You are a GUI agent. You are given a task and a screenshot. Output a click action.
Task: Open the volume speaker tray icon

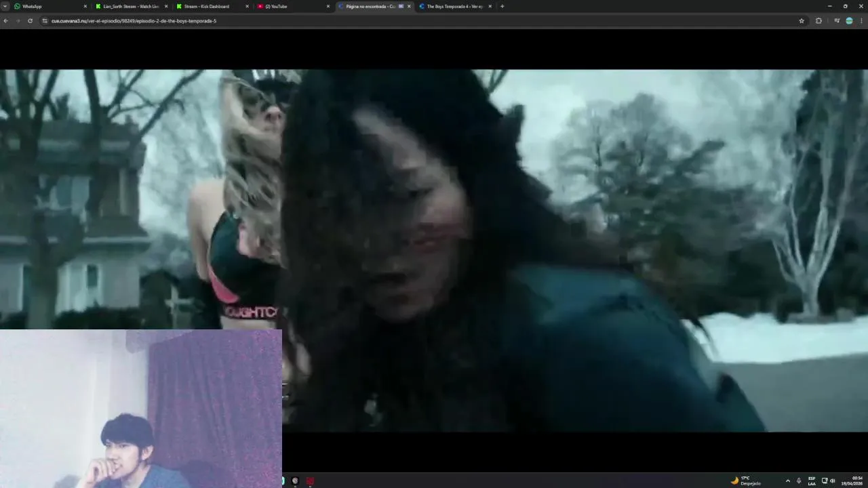833,481
